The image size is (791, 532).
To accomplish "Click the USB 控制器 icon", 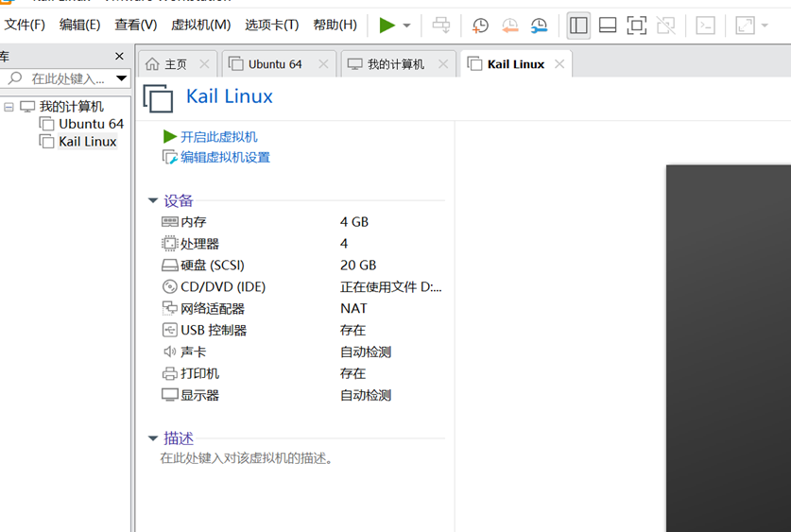I will (170, 330).
